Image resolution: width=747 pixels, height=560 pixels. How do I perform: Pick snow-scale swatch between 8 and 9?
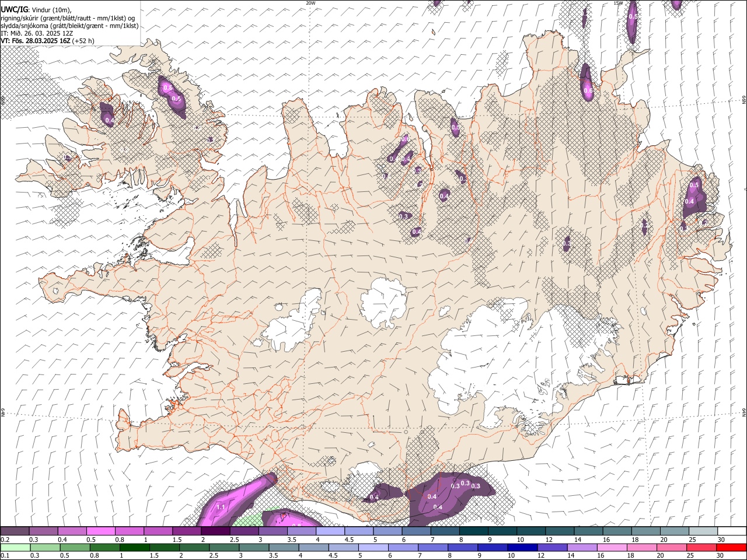(x=474, y=531)
